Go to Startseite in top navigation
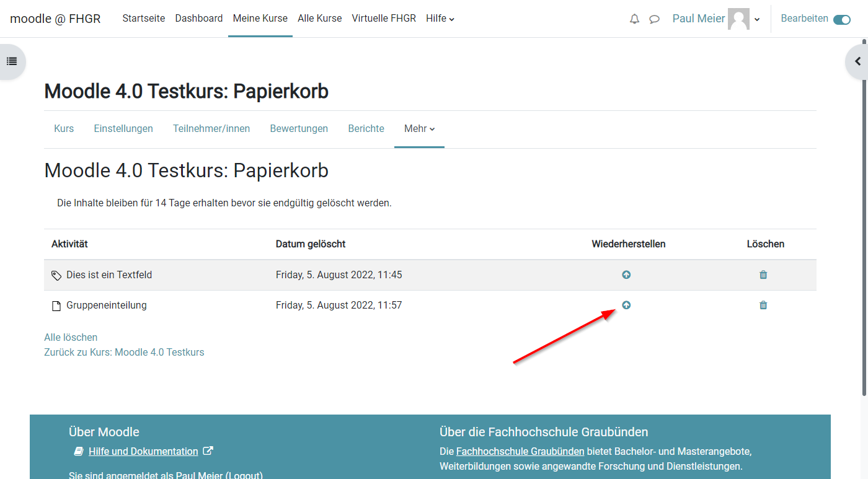 144,19
